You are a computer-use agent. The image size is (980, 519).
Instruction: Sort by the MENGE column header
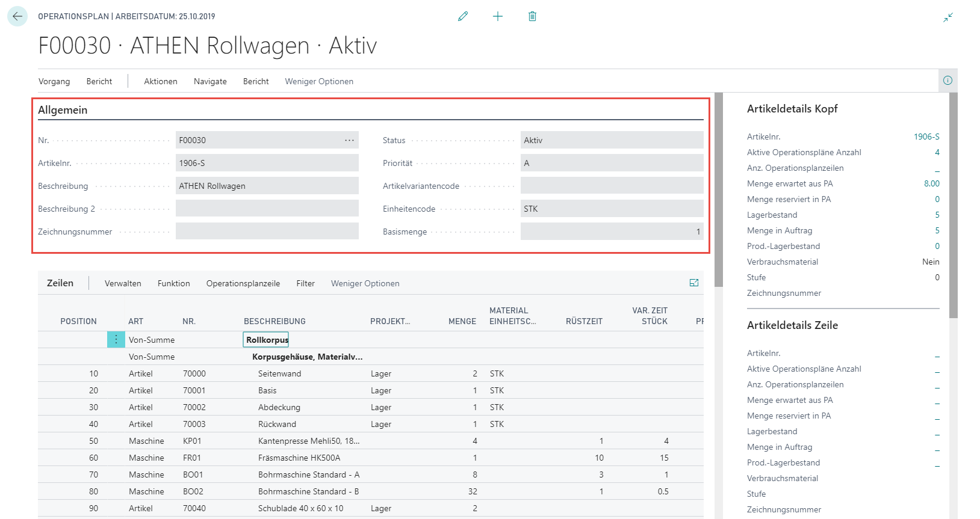tap(462, 321)
